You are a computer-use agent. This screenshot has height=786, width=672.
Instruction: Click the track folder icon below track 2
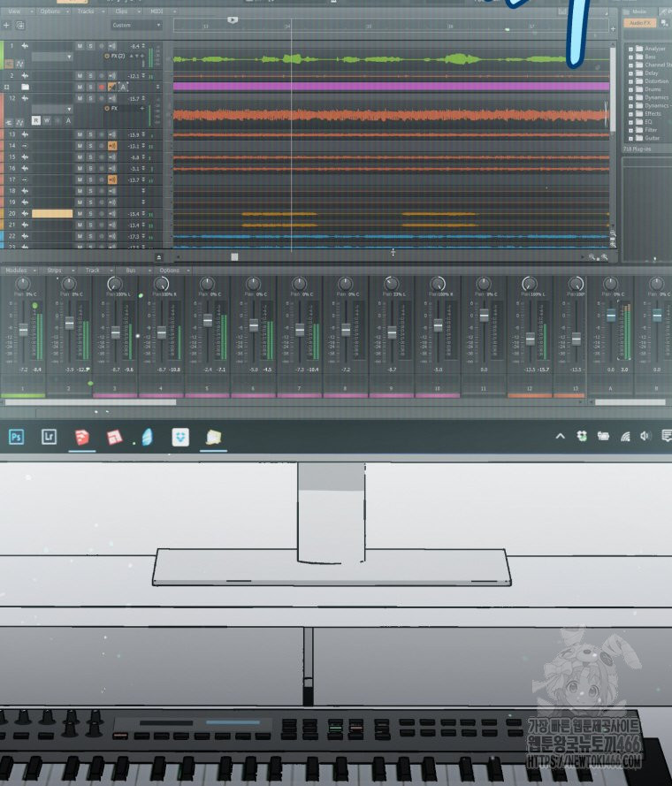coord(25,88)
